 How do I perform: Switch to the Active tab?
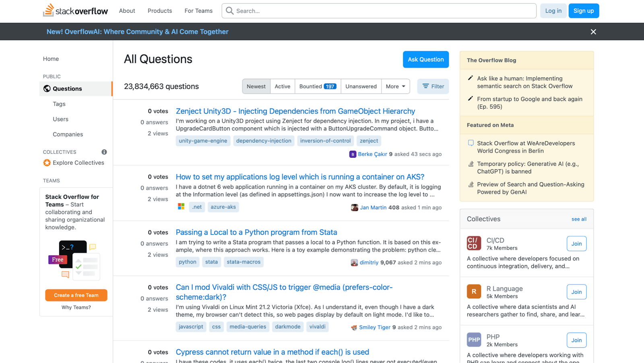[283, 87]
